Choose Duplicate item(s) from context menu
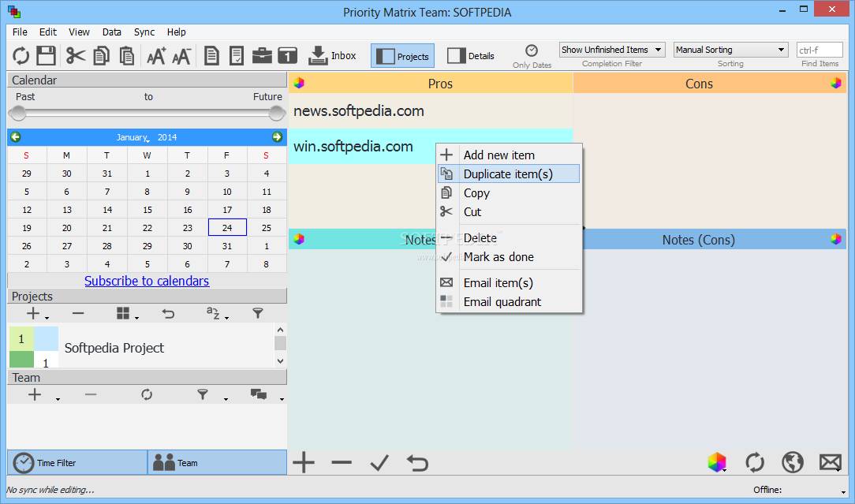Viewport: 855px width, 504px height. 509,174
